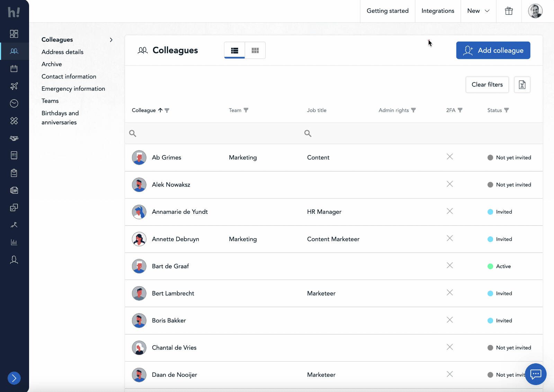
Task: Switch to grid card view
Action: (255, 51)
